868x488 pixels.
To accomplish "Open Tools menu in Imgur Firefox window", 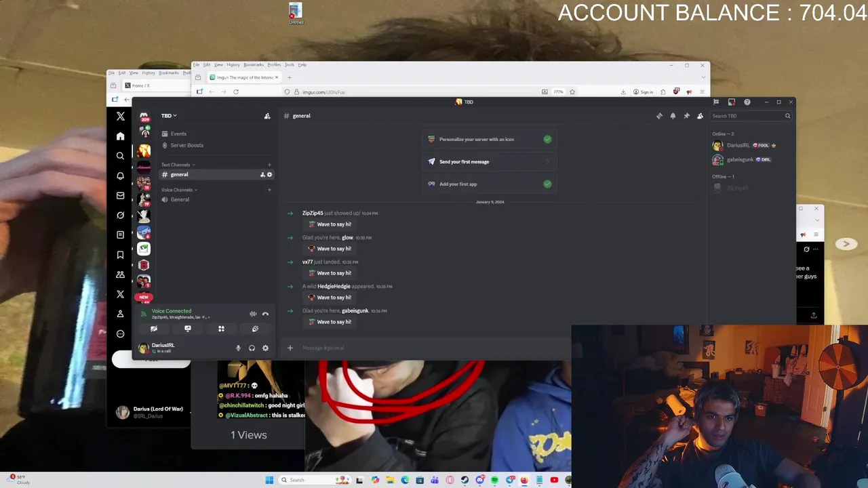I will tap(290, 65).
